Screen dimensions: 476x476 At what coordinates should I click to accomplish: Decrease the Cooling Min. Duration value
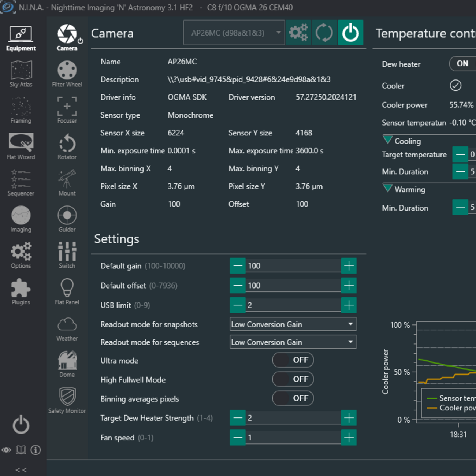tap(460, 171)
